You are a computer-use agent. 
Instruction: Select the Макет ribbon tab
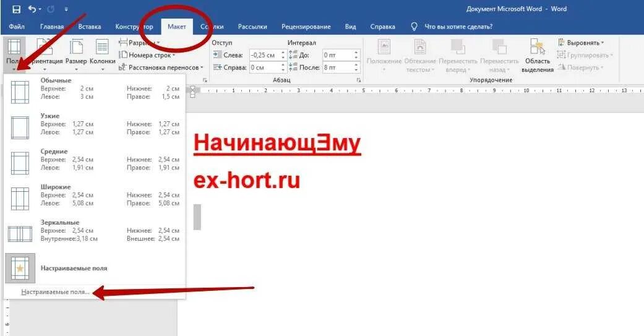[176, 27]
